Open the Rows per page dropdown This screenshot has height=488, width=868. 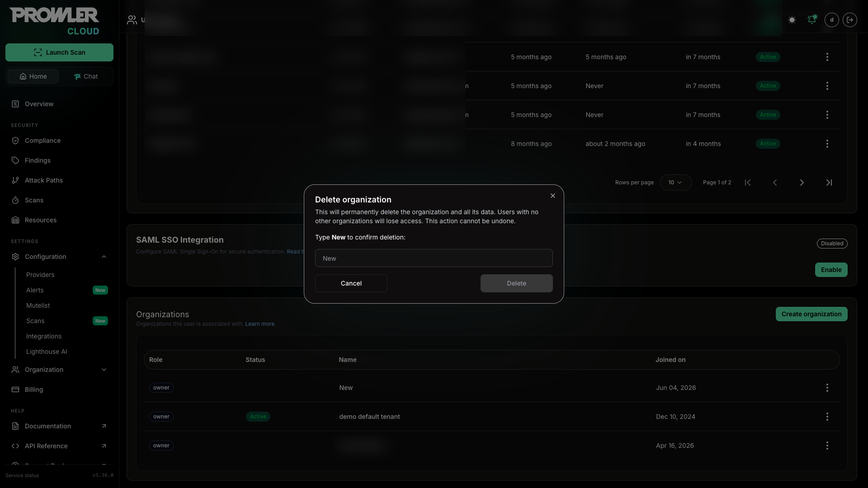tap(675, 183)
